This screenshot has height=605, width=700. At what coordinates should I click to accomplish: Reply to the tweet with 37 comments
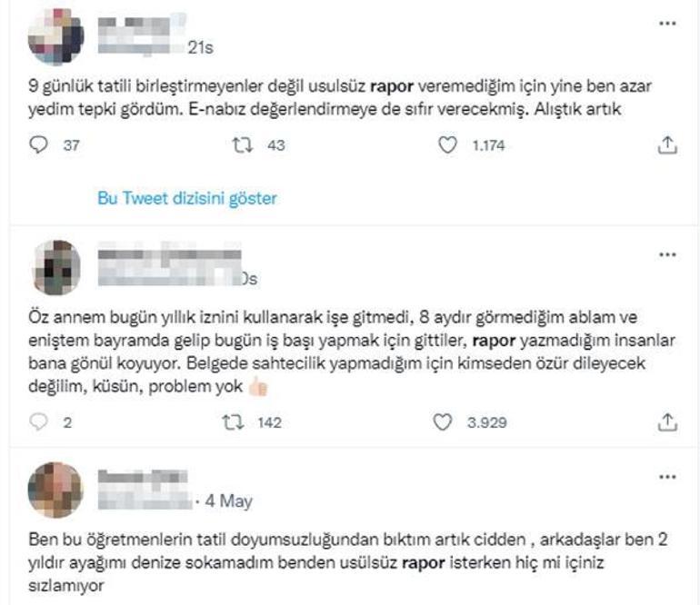(38, 145)
